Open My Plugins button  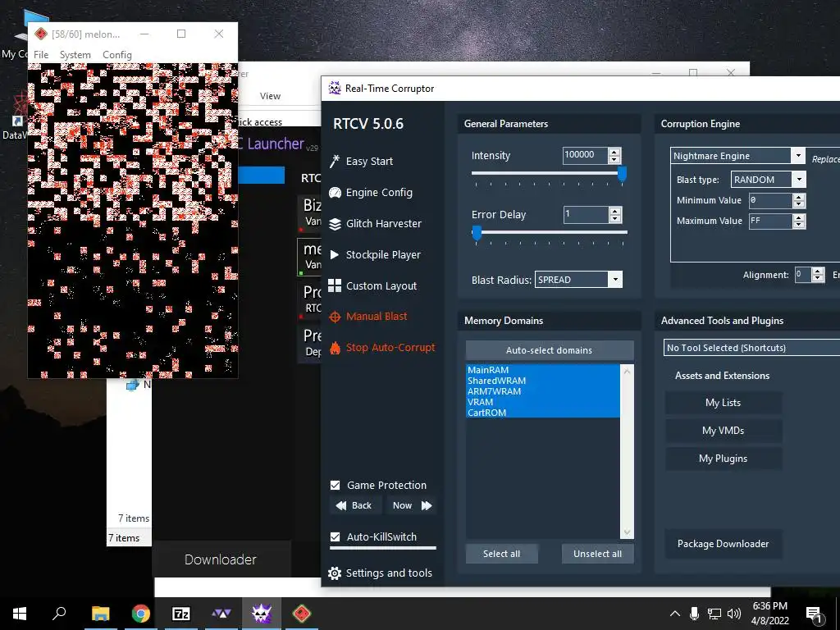[724, 459]
